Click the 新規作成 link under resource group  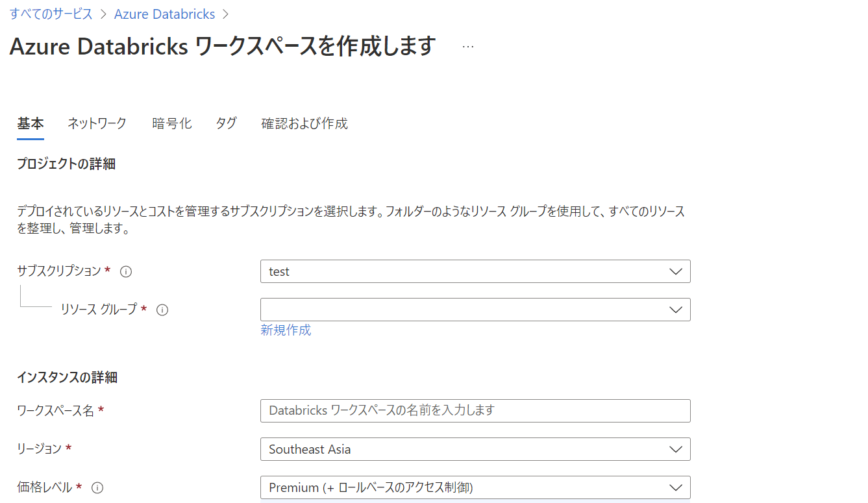click(286, 330)
